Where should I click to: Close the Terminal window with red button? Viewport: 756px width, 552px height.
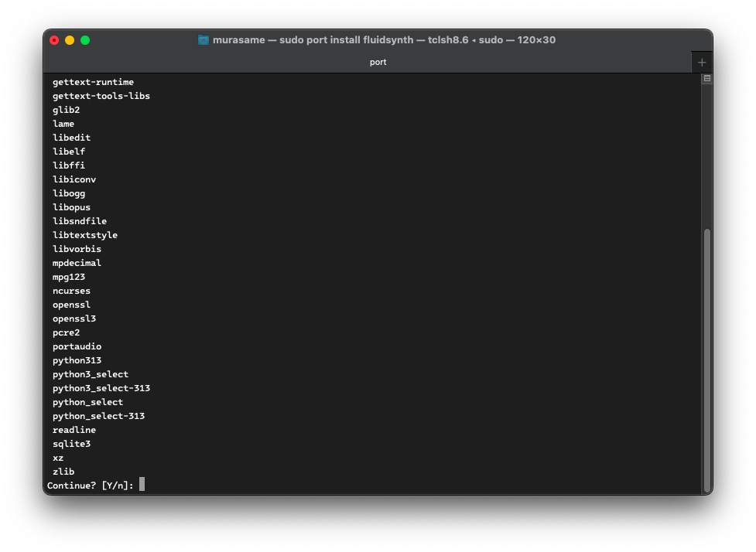pyautogui.click(x=54, y=40)
